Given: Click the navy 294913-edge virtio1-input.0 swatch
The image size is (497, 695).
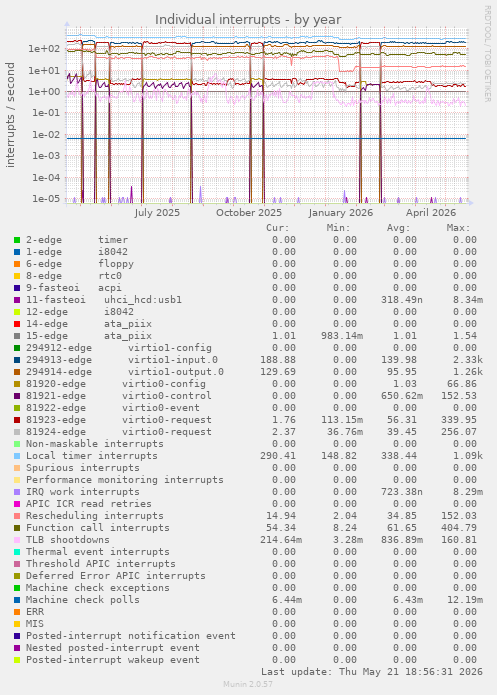Looking at the screenshot, I should pyautogui.click(x=17, y=360).
